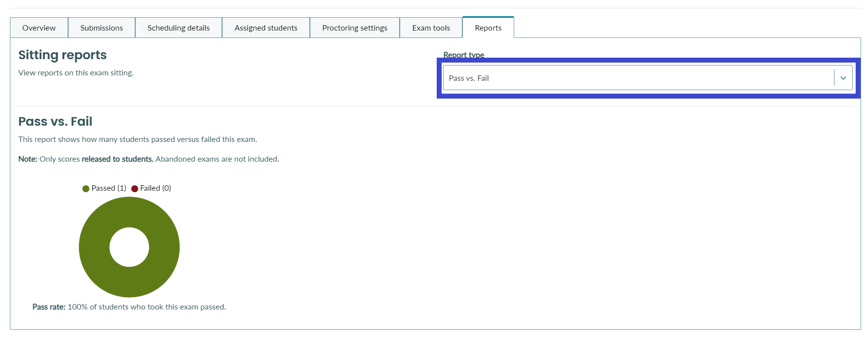This screenshot has height=343, width=868.
Task: Click the Pass rate summary text
Action: (x=129, y=307)
